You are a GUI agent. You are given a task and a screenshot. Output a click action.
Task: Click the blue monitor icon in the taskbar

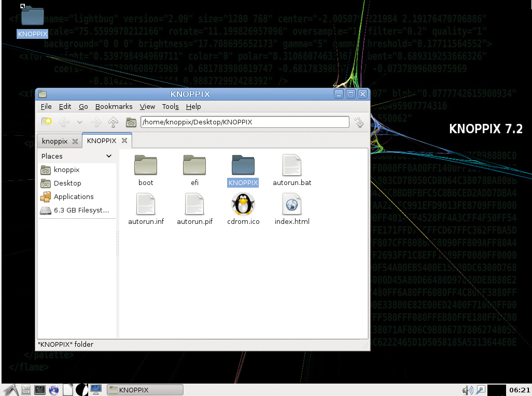96,390
